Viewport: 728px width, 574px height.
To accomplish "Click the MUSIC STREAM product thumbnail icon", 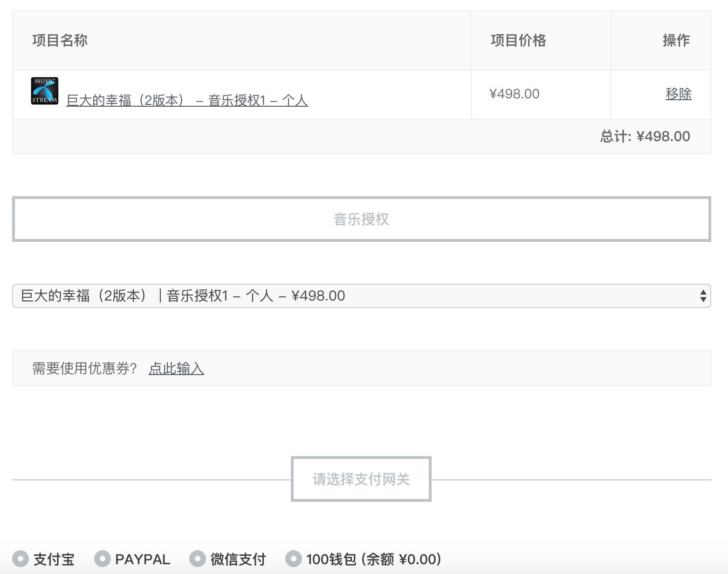I will 44,90.
